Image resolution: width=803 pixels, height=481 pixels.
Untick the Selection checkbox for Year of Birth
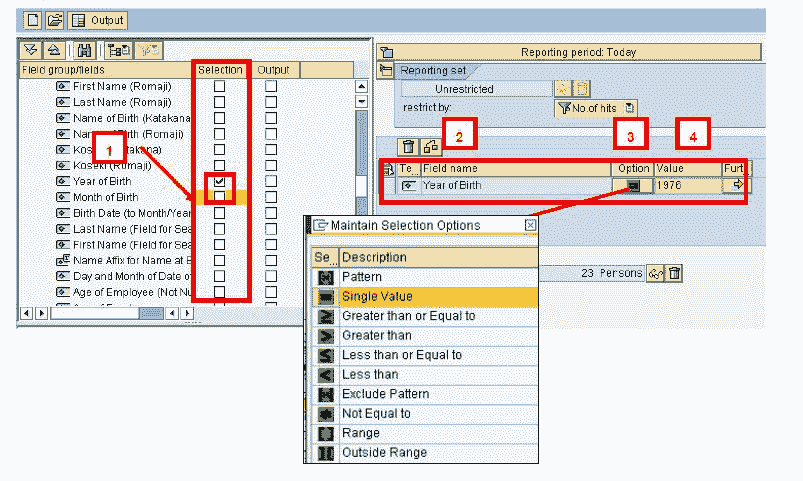pos(219,181)
